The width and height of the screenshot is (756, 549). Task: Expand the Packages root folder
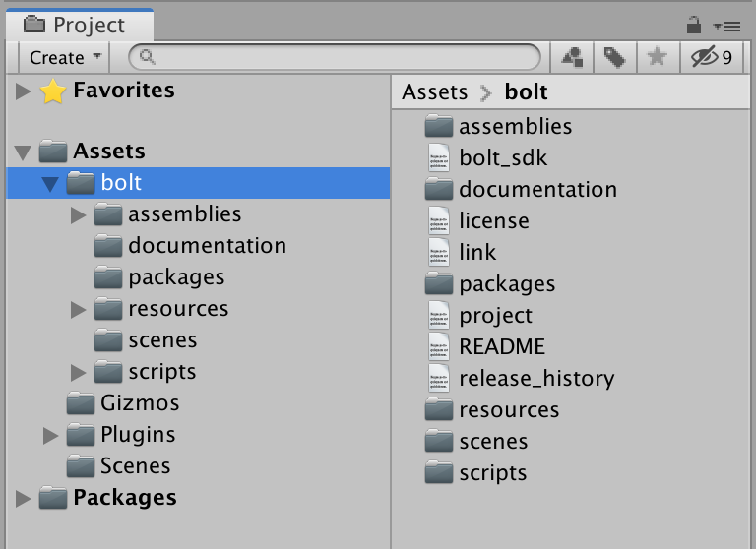(23, 499)
